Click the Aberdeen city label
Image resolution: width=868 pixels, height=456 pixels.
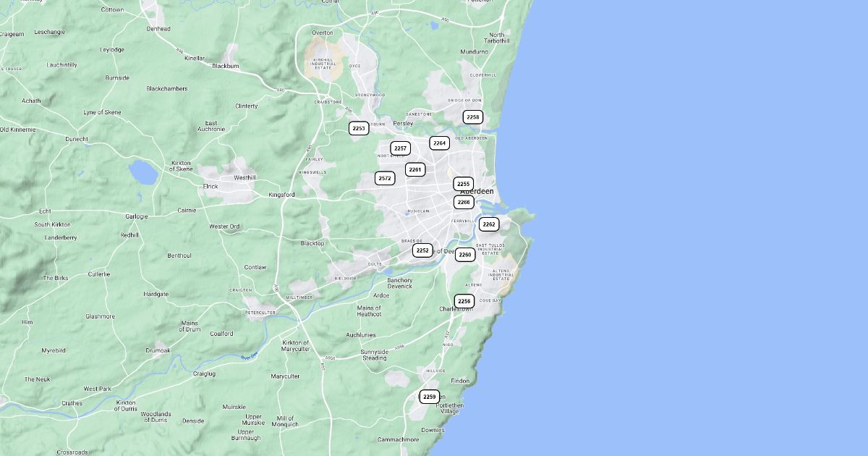[x=477, y=192]
